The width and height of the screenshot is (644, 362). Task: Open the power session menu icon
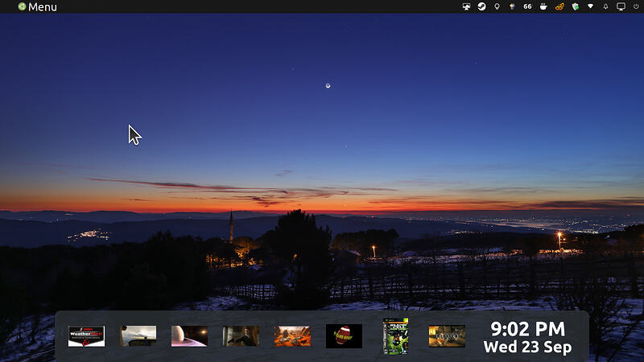pos(636,6)
